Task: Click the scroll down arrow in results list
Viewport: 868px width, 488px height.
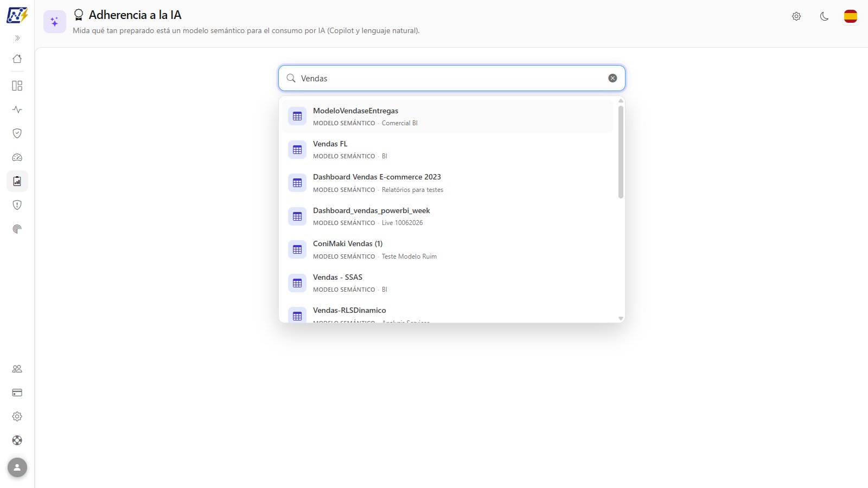Action: click(x=621, y=318)
